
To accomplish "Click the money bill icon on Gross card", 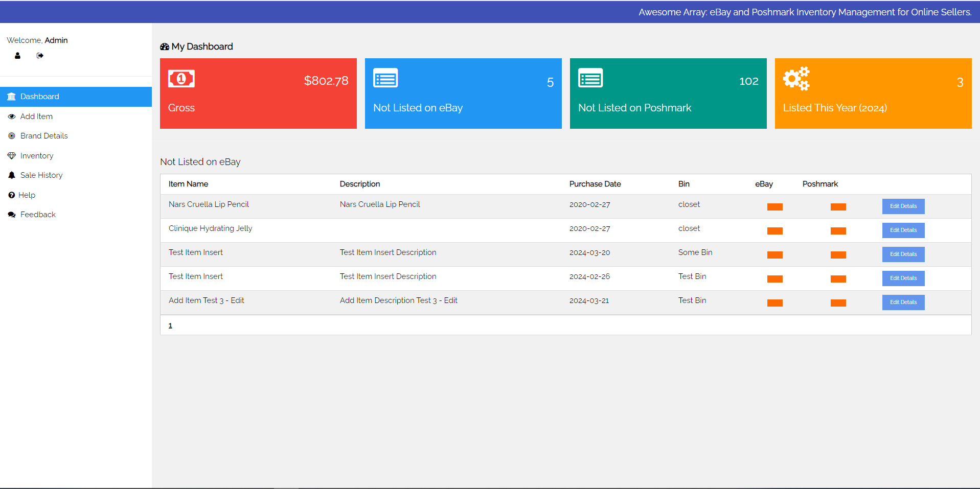I will [x=181, y=79].
